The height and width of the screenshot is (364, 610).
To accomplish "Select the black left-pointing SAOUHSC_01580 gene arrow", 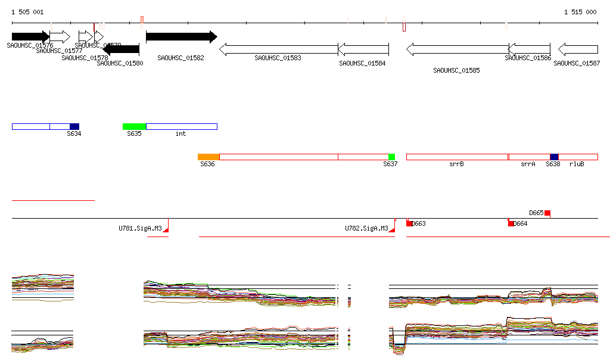I will tap(121, 49).
